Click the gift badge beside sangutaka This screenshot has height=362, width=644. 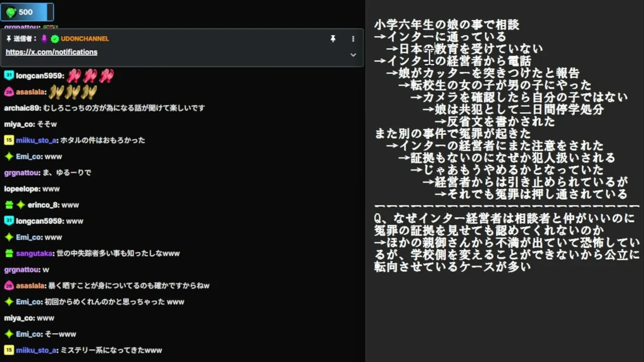(9, 253)
